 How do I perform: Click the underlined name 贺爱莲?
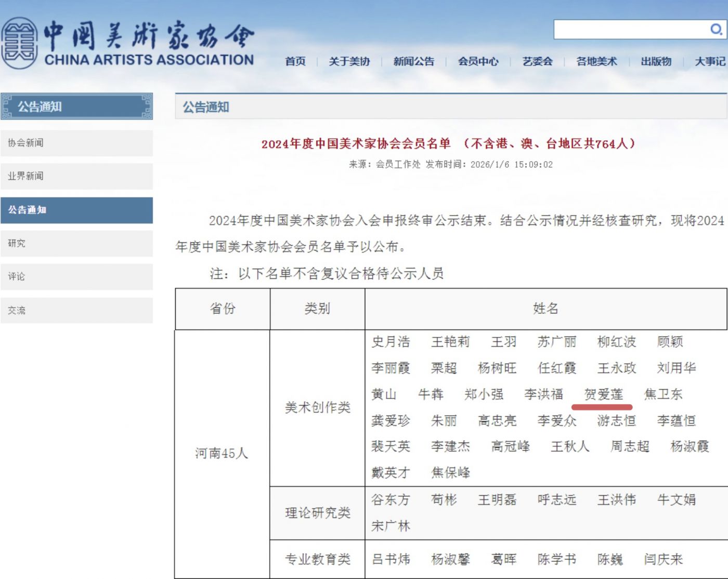603,394
